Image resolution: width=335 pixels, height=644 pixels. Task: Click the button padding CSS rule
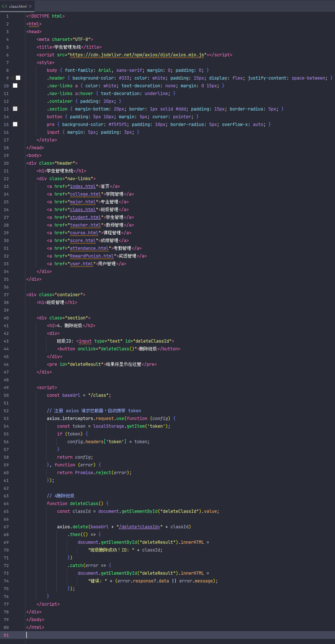pyautogui.click(x=123, y=117)
